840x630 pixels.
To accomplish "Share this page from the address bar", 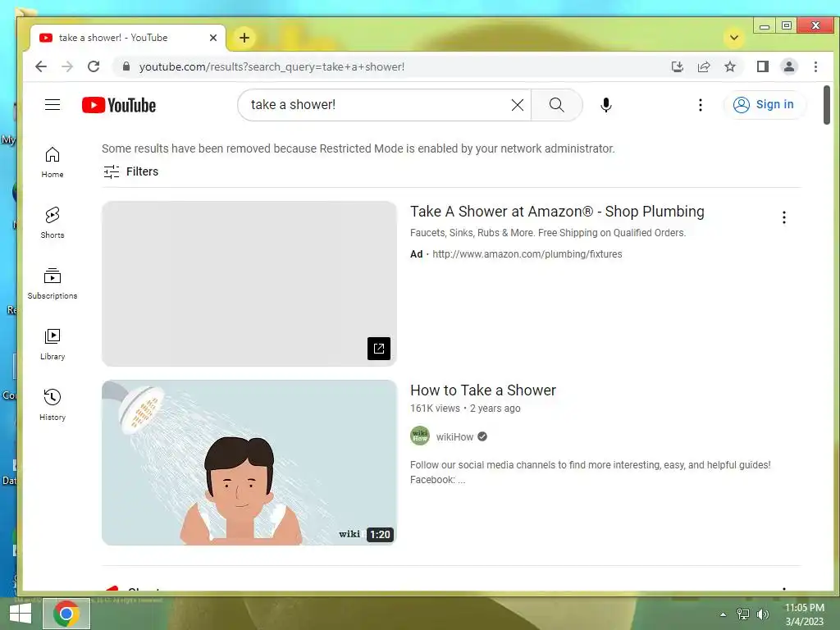I will click(x=704, y=66).
